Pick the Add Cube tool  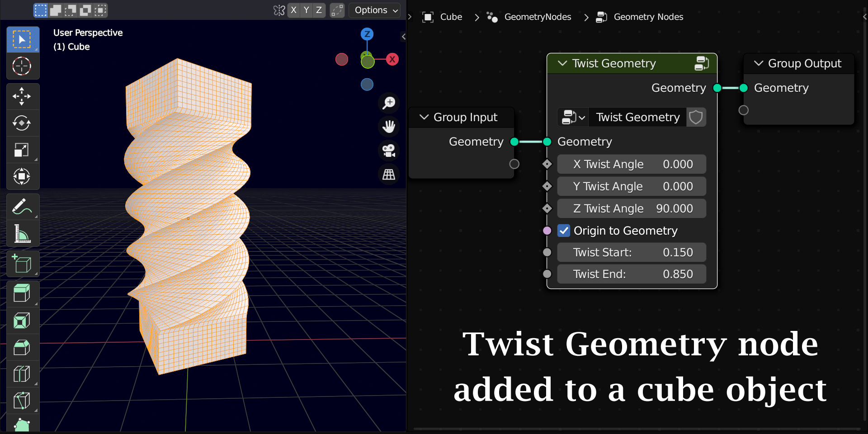[x=22, y=264]
